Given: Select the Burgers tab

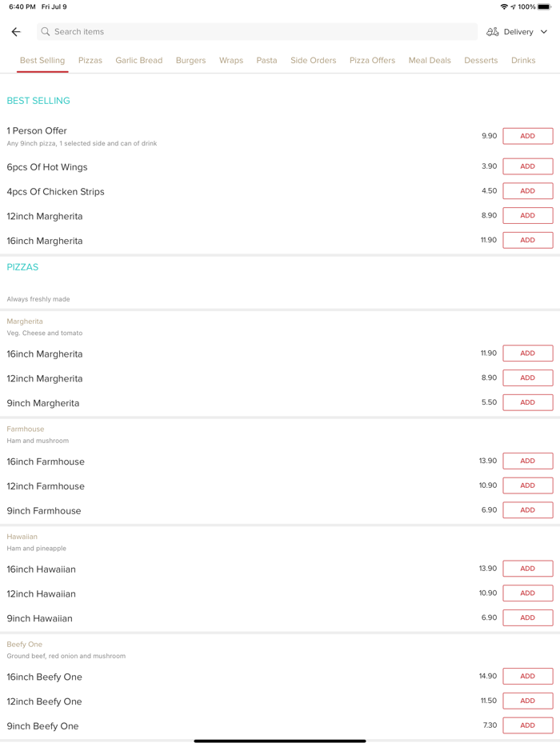Looking at the screenshot, I should (191, 61).
